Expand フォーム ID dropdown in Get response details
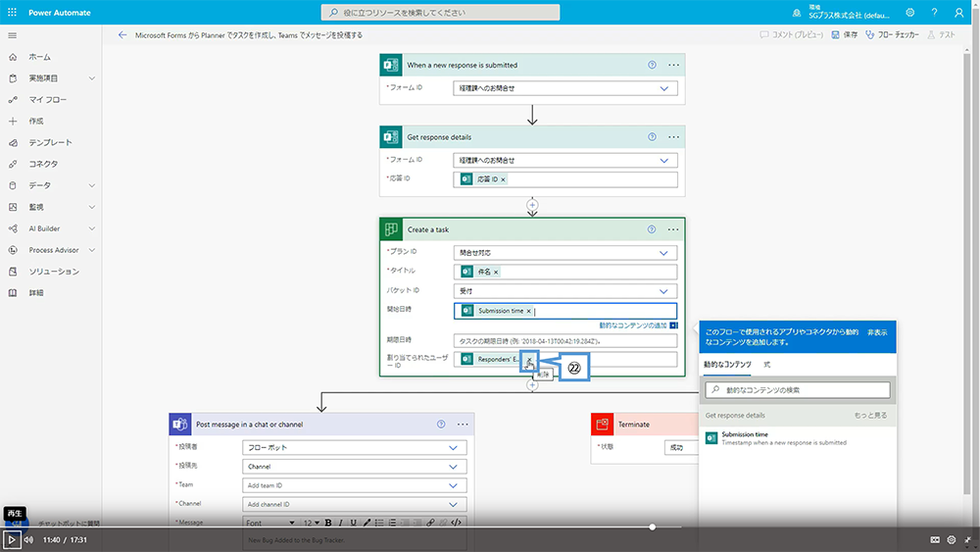980x552 pixels. click(x=663, y=161)
